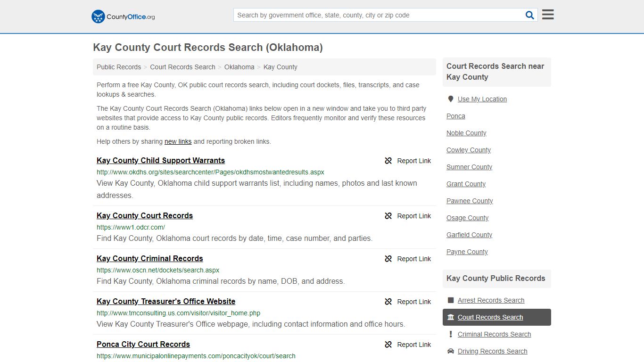Open Ponca City Court Records title

(x=143, y=344)
